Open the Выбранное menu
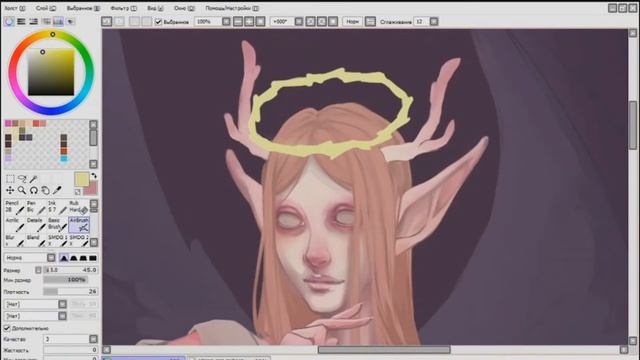 (83, 8)
